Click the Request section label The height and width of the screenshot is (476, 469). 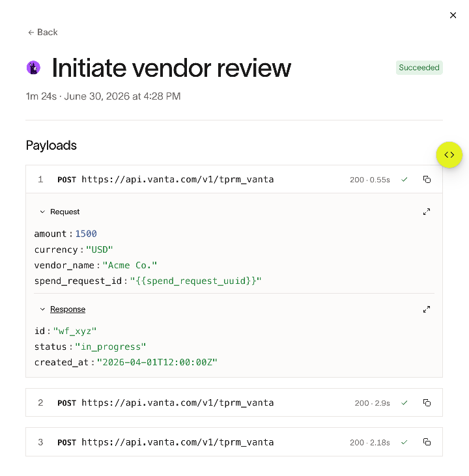64,212
